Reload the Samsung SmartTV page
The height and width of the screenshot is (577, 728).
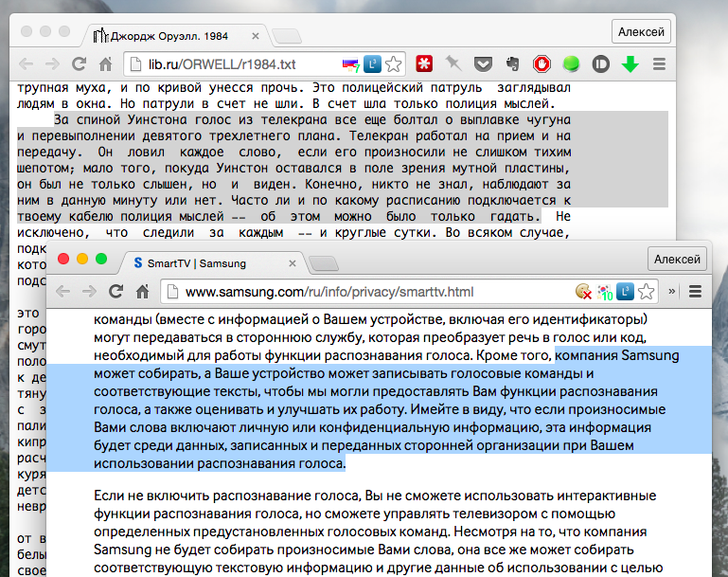(115, 291)
